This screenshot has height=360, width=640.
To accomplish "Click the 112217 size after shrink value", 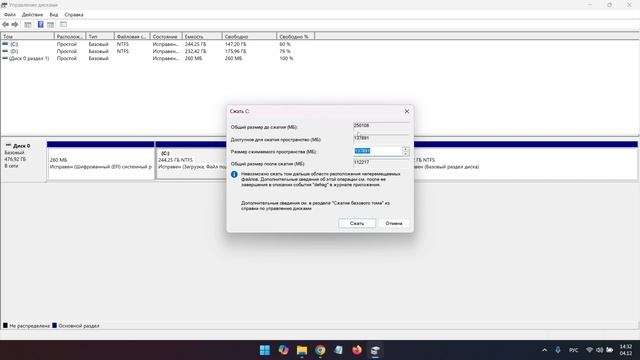I will tap(362, 162).
